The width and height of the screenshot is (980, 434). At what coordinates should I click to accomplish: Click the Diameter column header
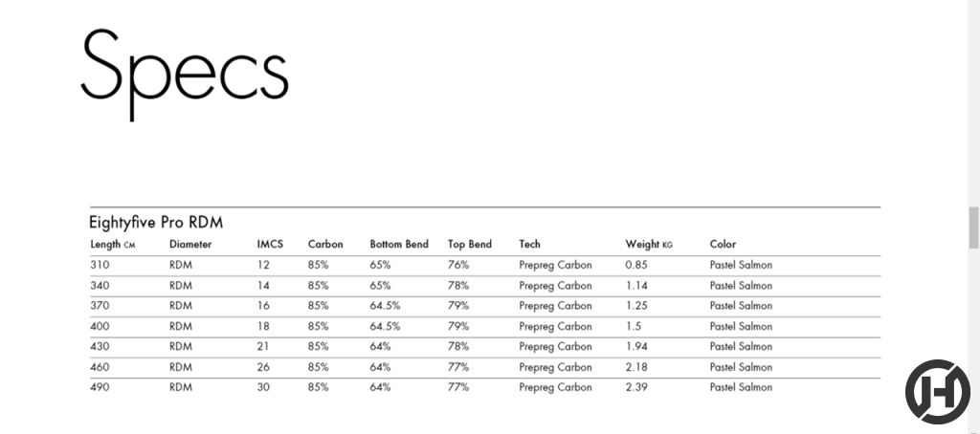pyautogui.click(x=190, y=245)
